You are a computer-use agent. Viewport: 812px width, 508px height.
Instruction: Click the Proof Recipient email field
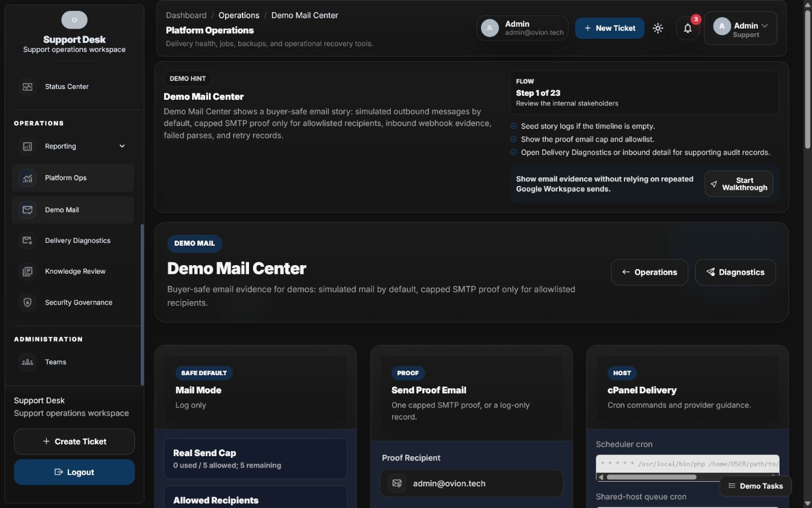[472, 483]
